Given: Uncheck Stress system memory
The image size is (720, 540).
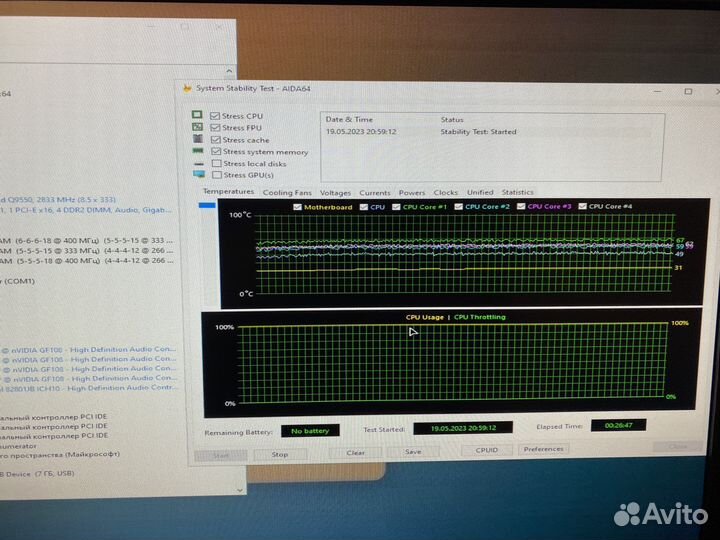Looking at the screenshot, I should [x=216, y=151].
